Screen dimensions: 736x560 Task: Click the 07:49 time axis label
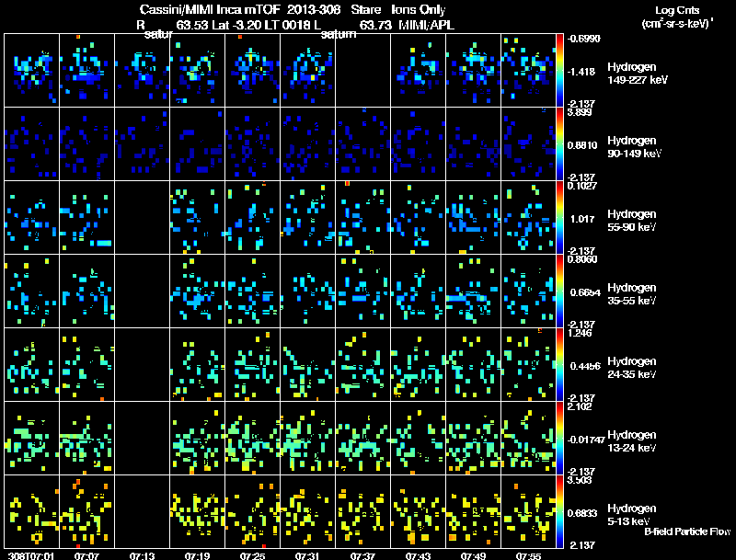(x=473, y=555)
